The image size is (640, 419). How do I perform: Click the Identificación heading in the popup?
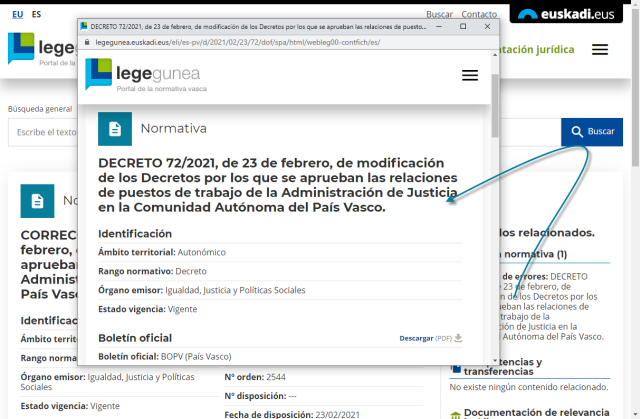[x=135, y=234]
